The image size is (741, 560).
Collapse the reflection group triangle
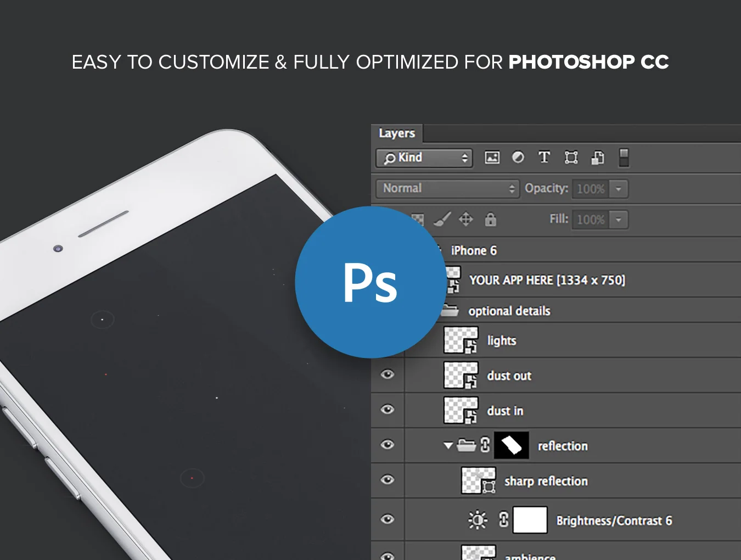[x=448, y=445]
